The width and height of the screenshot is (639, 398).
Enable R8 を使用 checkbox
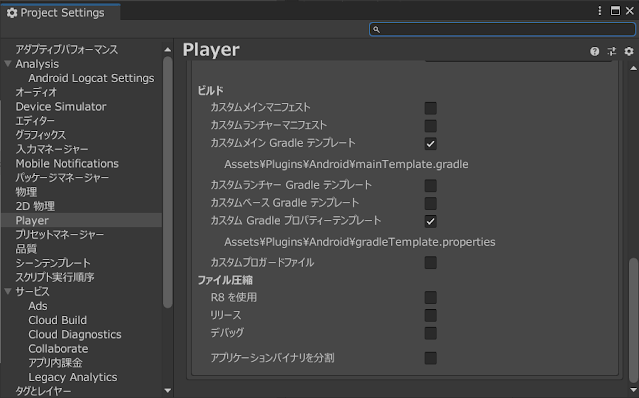click(x=430, y=297)
